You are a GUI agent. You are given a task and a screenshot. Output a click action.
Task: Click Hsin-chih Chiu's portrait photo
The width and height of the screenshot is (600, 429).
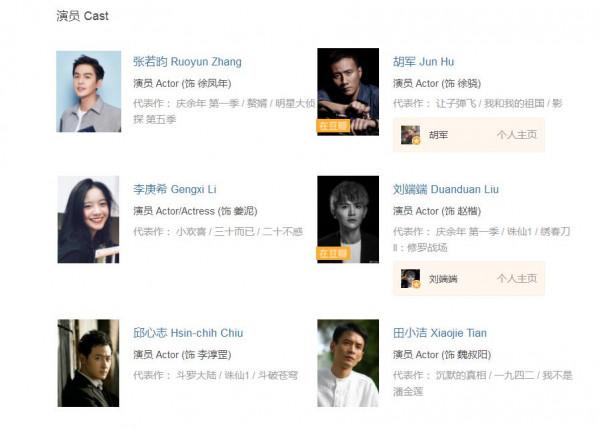(x=88, y=363)
